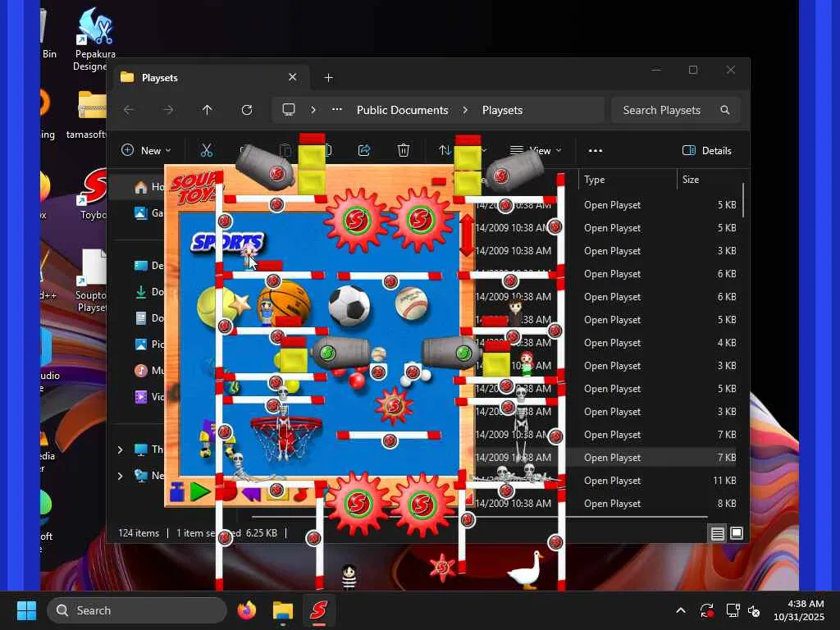Expand the This PC tree node
The image size is (840, 630).
click(x=120, y=450)
